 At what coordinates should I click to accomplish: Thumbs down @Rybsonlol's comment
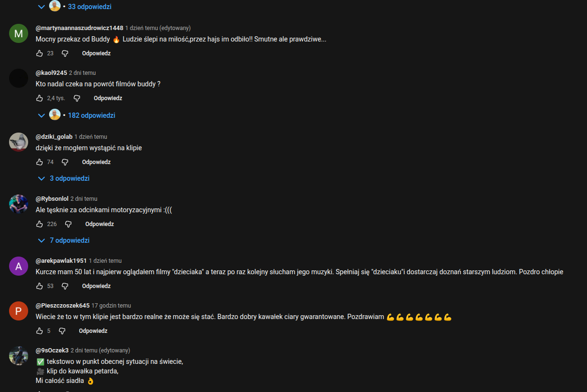(68, 224)
